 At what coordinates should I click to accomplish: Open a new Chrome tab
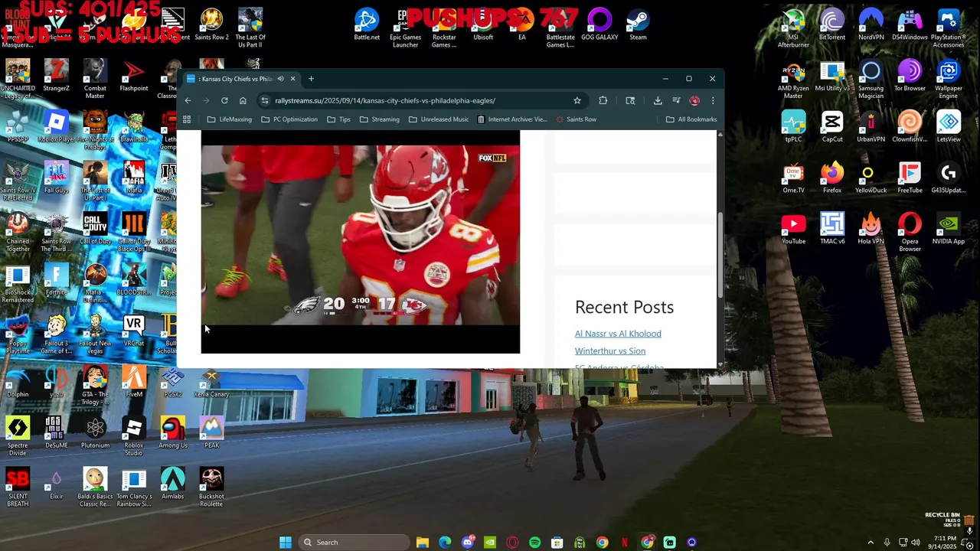point(311,79)
